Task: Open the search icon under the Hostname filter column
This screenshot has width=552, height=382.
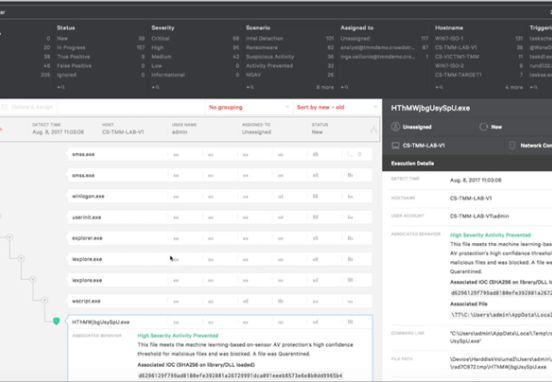Action: [439, 87]
